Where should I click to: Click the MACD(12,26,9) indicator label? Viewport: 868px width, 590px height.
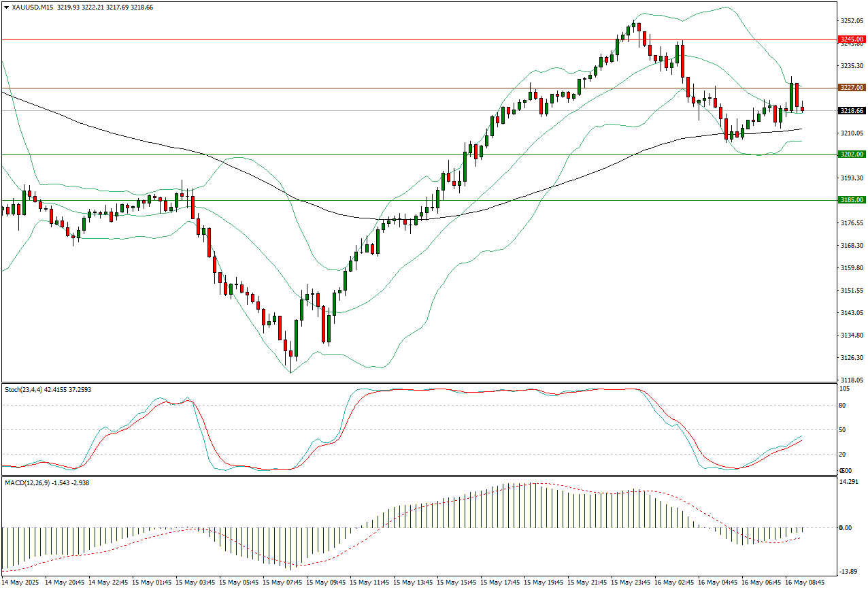29,482
